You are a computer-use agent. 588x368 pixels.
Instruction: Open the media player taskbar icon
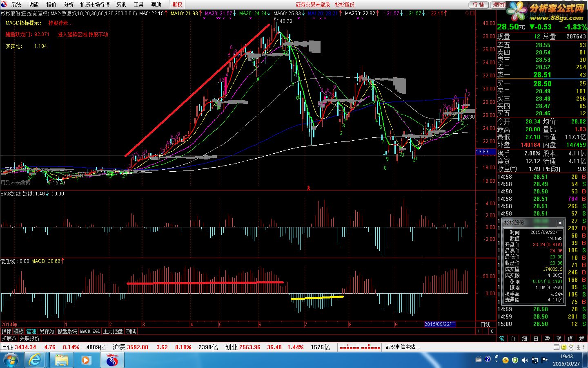pos(86,360)
